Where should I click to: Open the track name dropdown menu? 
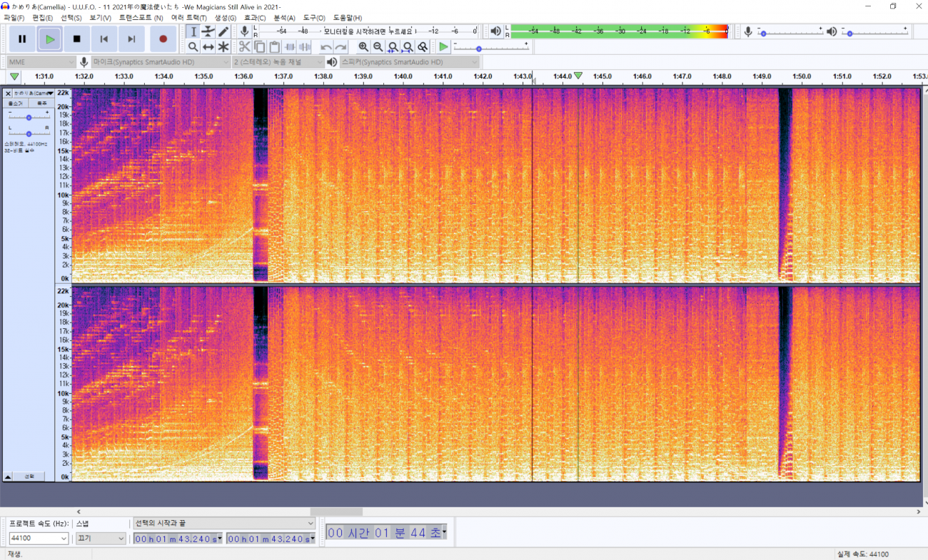tap(34, 93)
